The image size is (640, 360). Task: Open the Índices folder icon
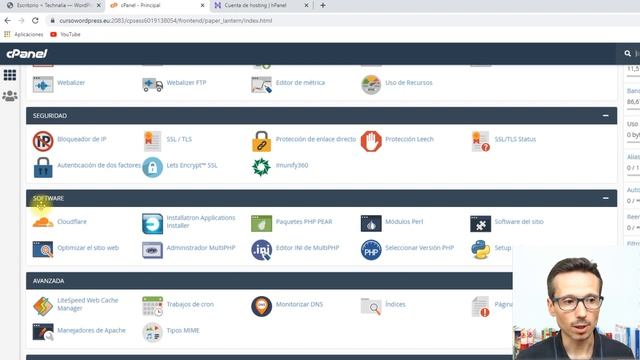(371, 306)
